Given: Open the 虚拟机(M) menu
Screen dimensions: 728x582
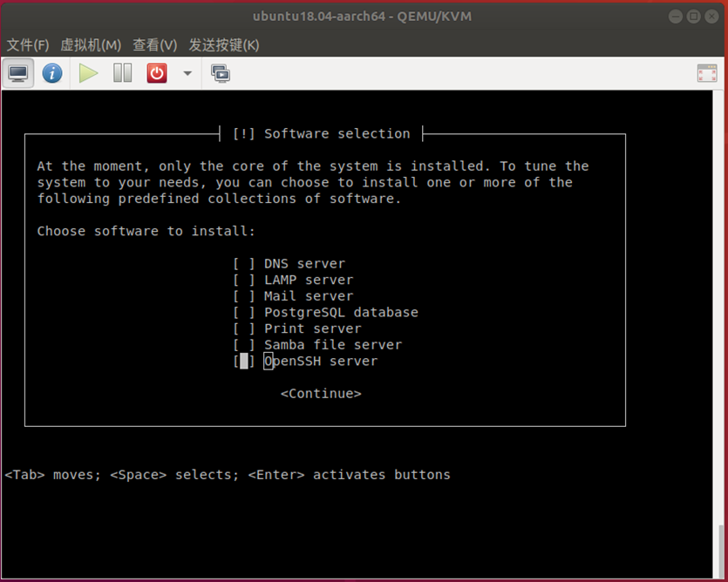Looking at the screenshot, I should [91, 45].
